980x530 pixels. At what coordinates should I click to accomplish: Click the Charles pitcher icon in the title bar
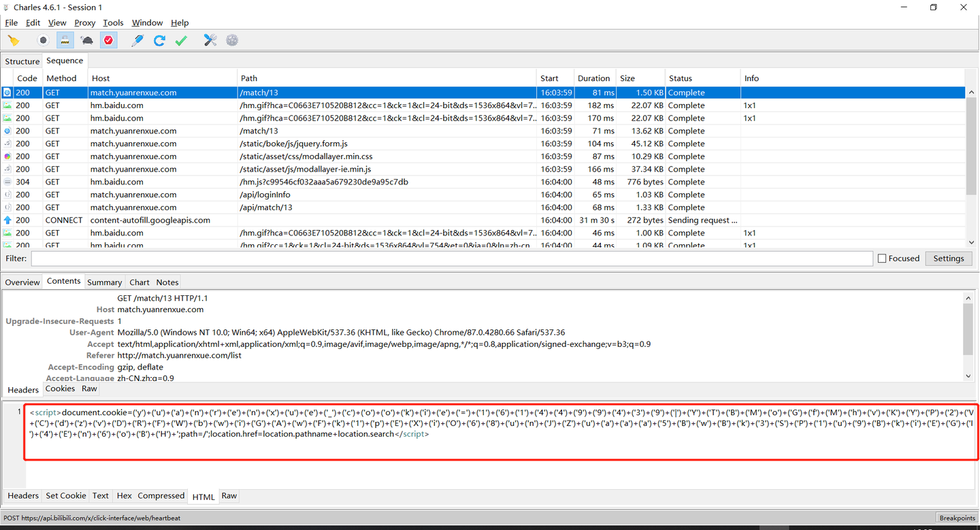click(7, 7)
